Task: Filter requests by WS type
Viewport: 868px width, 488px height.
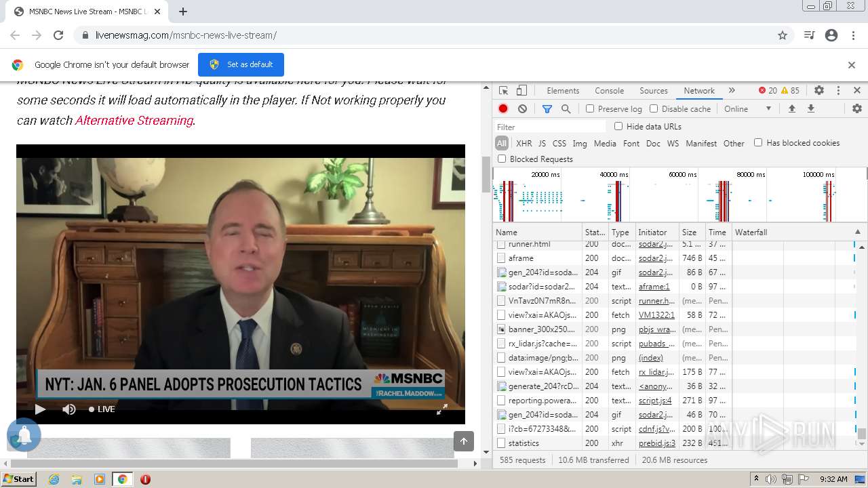Action: tap(673, 143)
